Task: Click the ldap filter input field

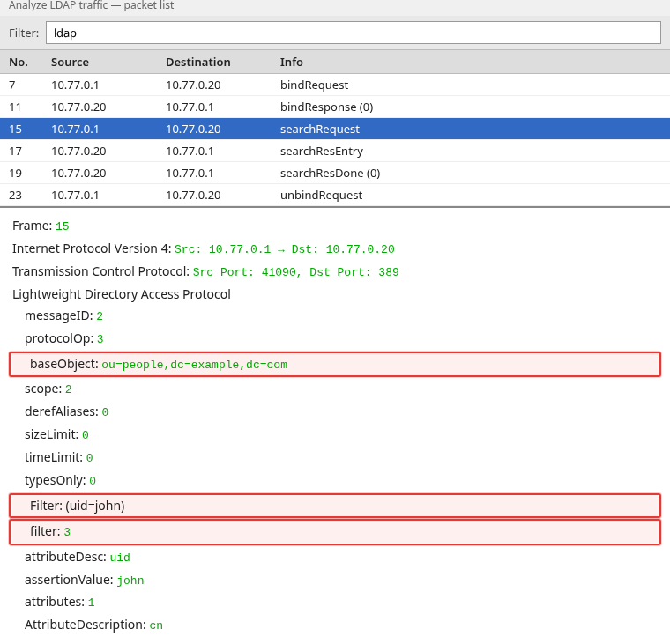Action: [x=354, y=33]
